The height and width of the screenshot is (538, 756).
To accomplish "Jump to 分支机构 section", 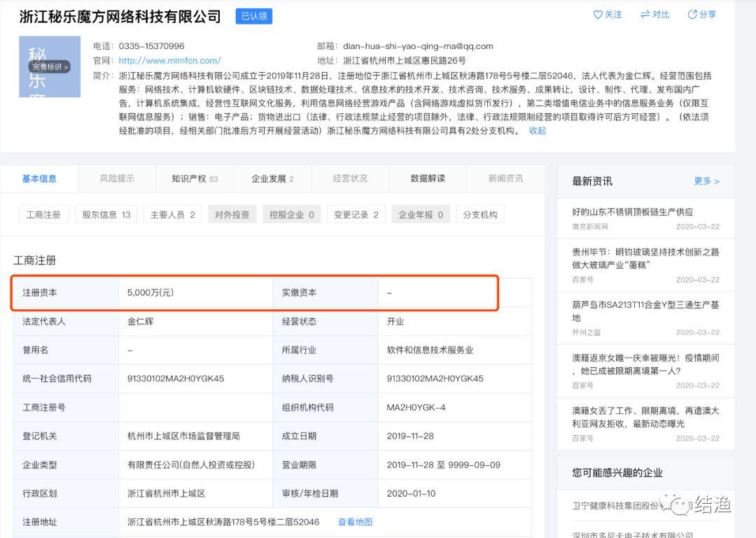I will 479,215.
